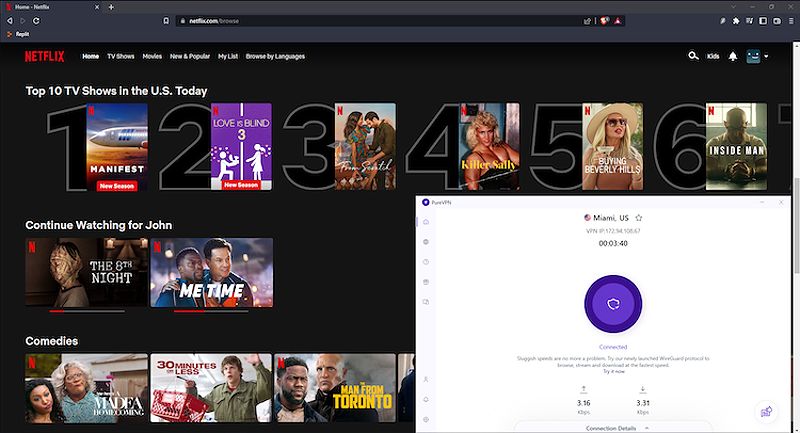Image resolution: width=800 pixels, height=433 pixels.
Task: Favorite Miami, US with the star
Action: [638, 218]
